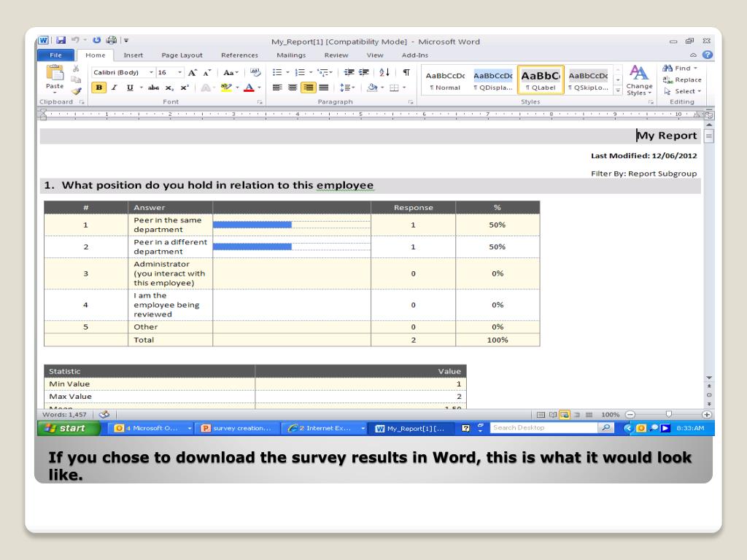
Task: Apply the QSkipLogic style
Action: pyautogui.click(x=588, y=80)
